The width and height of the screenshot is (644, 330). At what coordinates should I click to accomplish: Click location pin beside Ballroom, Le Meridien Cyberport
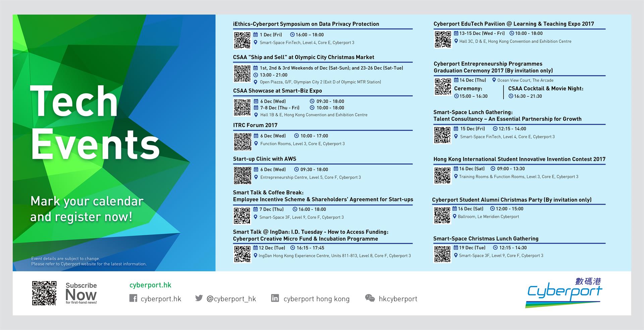point(455,216)
